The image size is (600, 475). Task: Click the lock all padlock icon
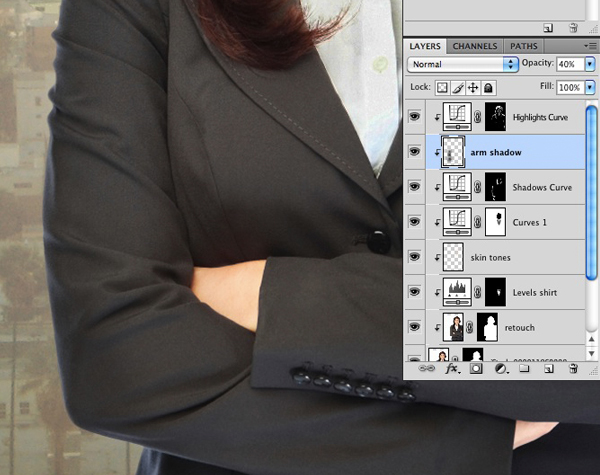(x=489, y=88)
